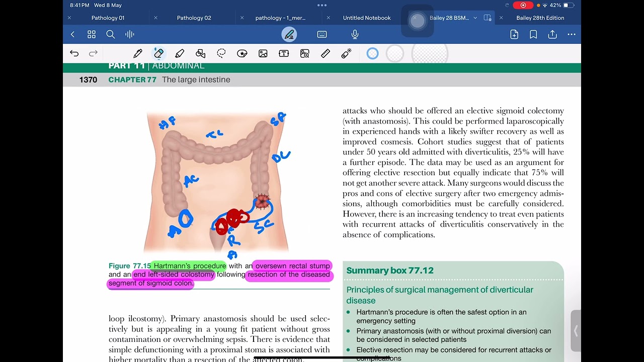644x362 pixels.
Task: Open the share and export menu
Action: pyautogui.click(x=552, y=34)
